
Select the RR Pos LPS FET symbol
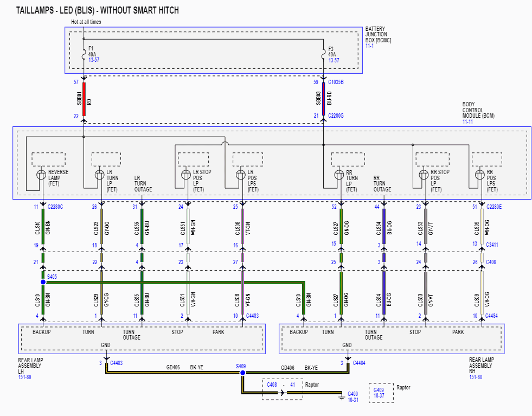click(480, 175)
